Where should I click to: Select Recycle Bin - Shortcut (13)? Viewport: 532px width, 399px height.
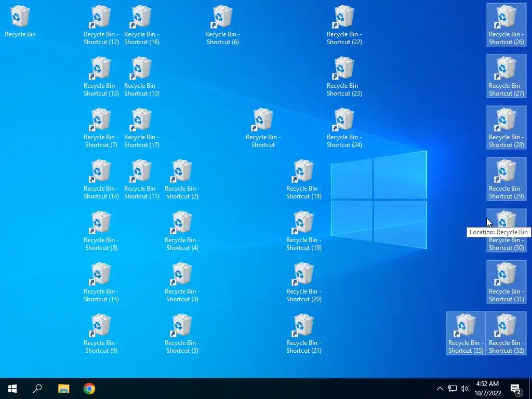(x=101, y=77)
